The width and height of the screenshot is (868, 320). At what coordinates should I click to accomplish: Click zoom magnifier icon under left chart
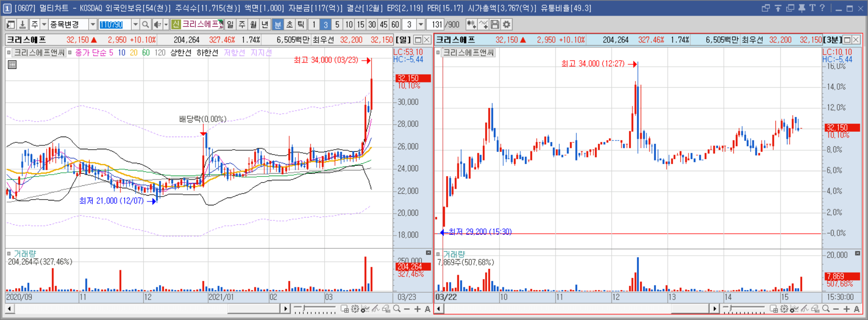397,309
